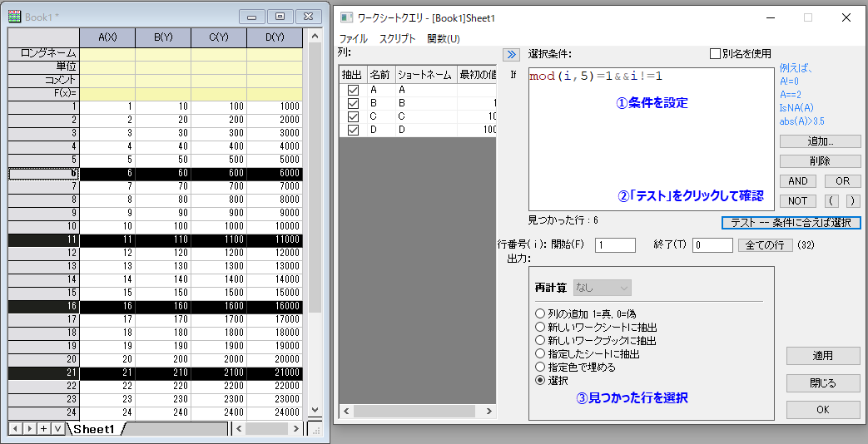868x444 pixels.
Task: Click the worksheet horizontal scrollbar left arrow
Action: 239,428
